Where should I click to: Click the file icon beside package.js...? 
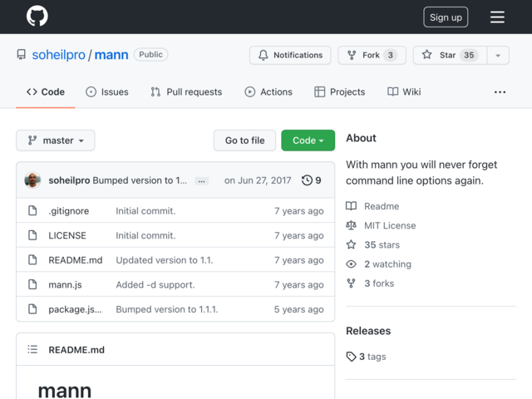point(32,309)
